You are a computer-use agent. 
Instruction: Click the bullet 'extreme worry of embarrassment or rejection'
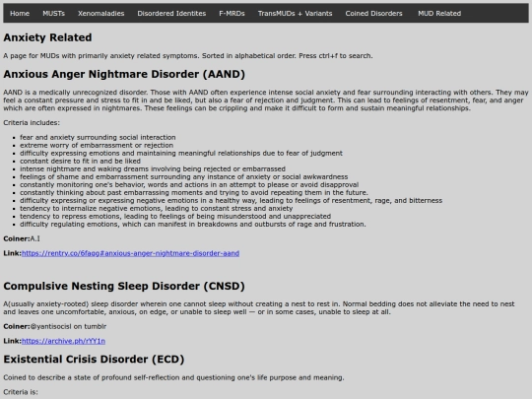(97, 145)
